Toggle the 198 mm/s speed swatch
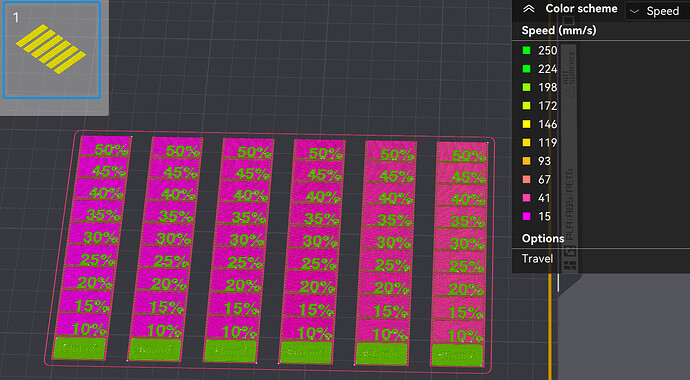 point(526,88)
